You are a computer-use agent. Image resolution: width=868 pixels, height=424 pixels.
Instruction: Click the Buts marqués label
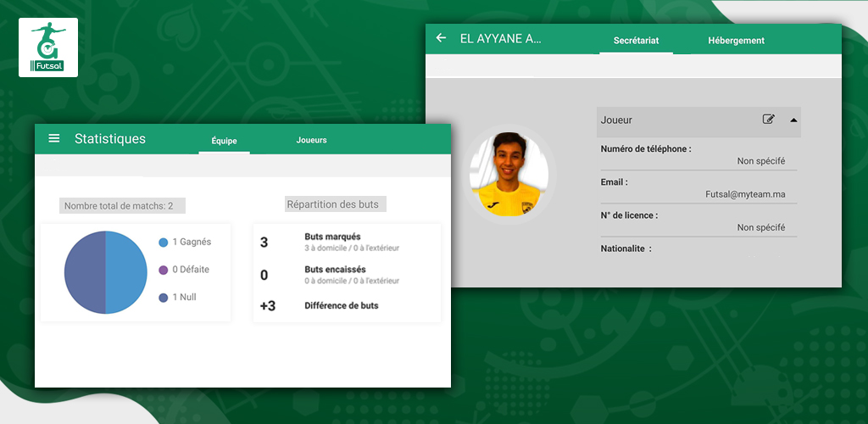[x=332, y=237]
